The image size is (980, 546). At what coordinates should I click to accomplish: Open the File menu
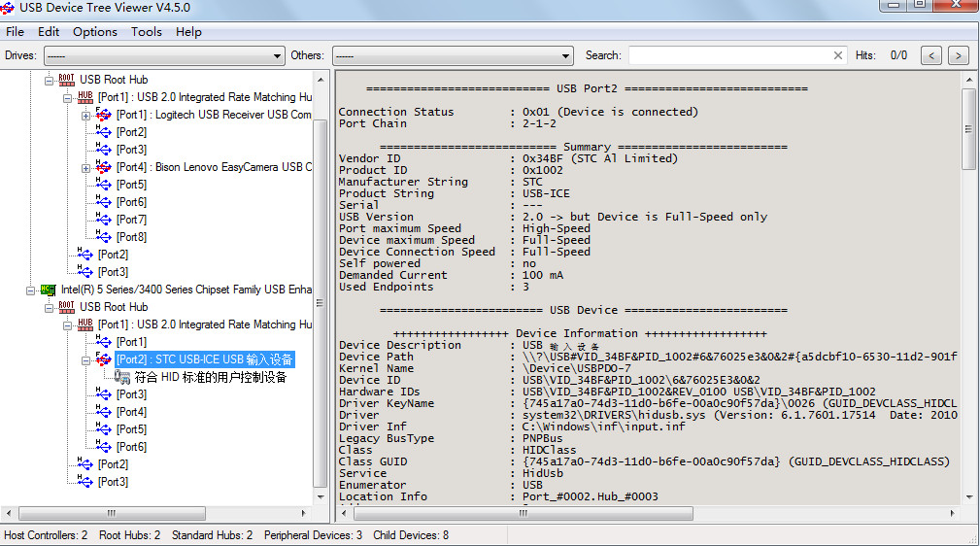(15, 32)
